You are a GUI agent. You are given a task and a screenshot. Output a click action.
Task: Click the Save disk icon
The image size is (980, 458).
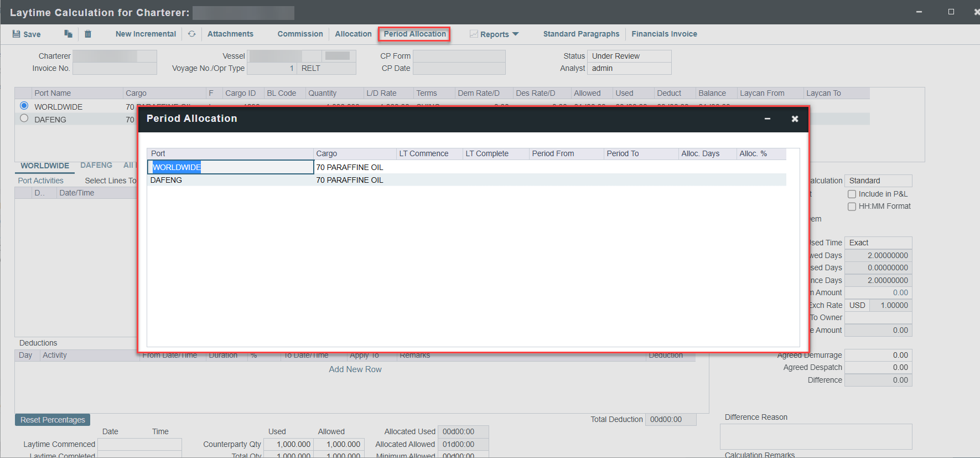(17, 34)
